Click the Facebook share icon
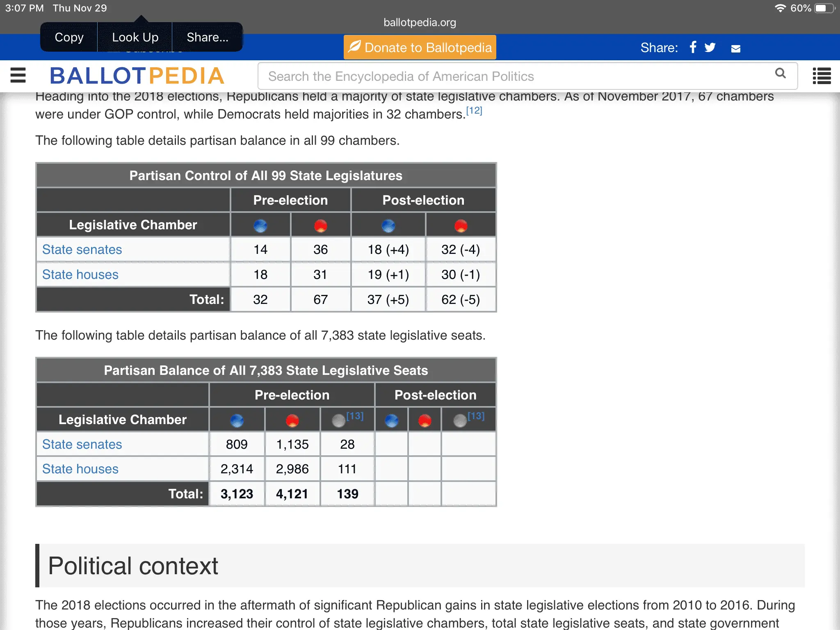This screenshot has width=840, height=630. [693, 48]
